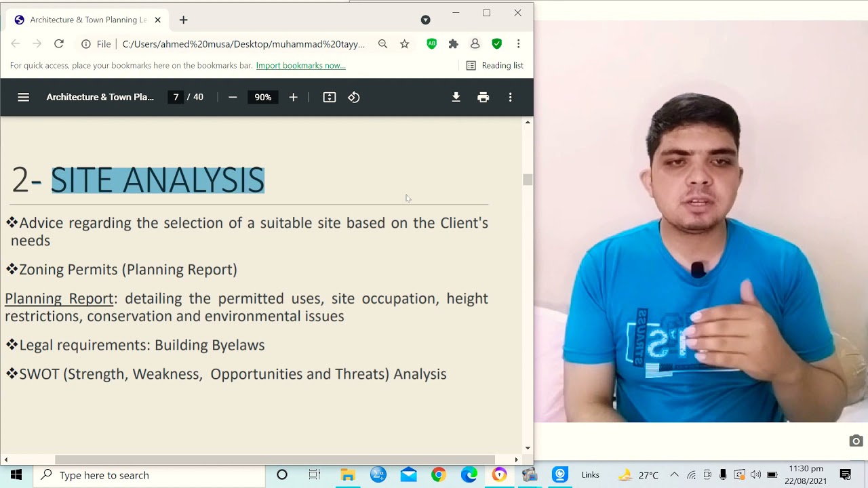868x488 pixels.
Task: Zoom in on the PDF with the plus icon
Action: [293, 97]
